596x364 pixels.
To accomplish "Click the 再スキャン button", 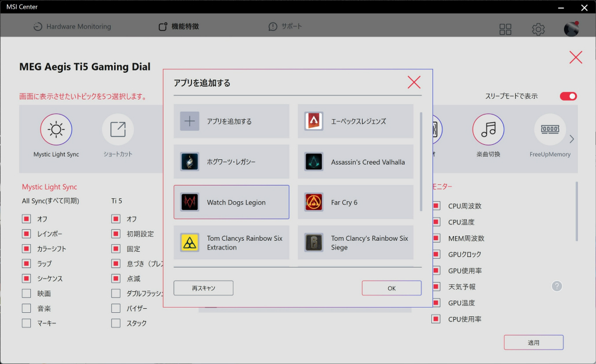I will click(x=203, y=288).
